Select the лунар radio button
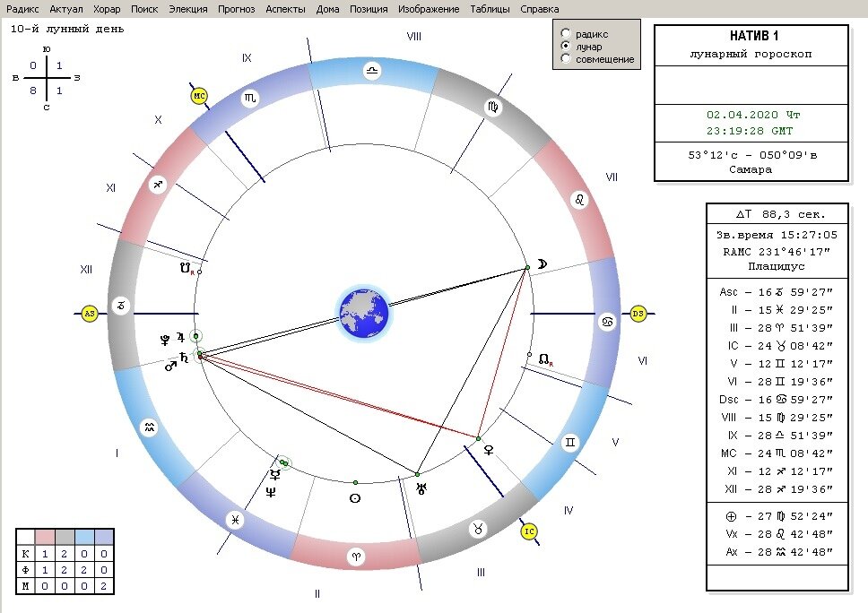 click(566, 46)
